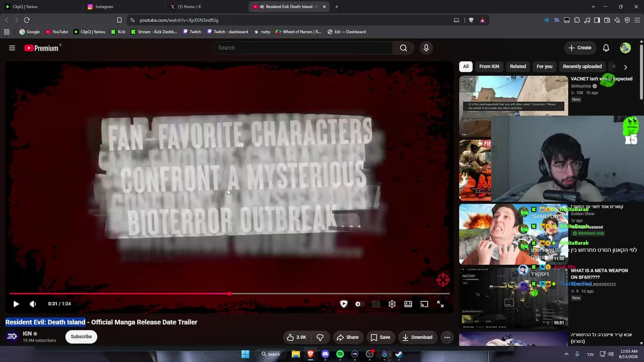Open the Twitch - dashboard bookmark

pyautogui.click(x=227, y=32)
